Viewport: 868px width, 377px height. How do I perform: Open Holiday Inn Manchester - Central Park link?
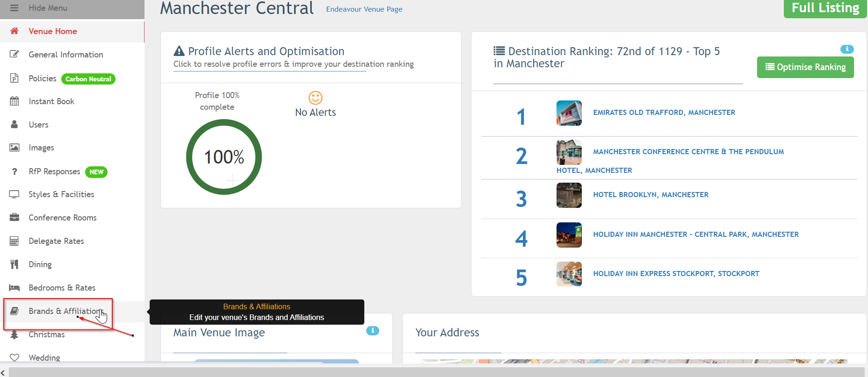[696, 235]
